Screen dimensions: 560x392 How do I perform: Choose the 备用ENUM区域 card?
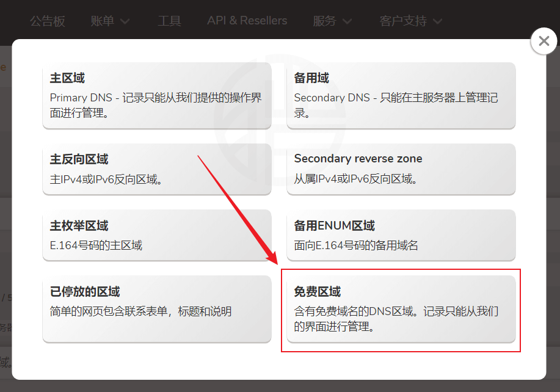[x=401, y=235]
